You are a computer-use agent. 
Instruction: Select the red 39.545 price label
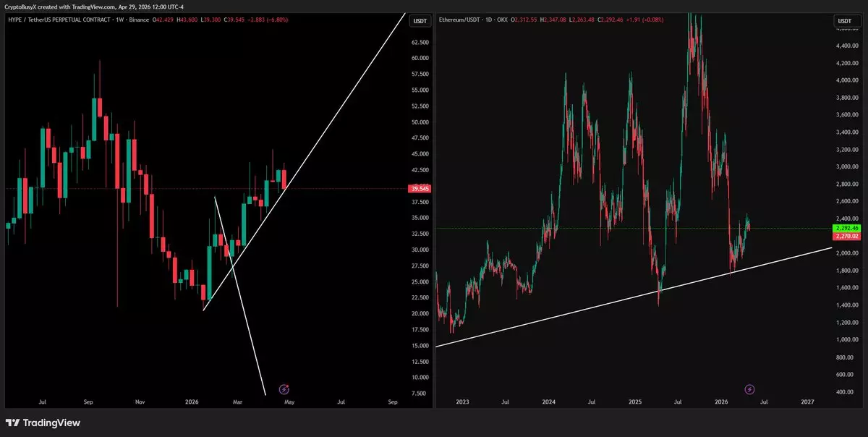(x=419, y=189)
